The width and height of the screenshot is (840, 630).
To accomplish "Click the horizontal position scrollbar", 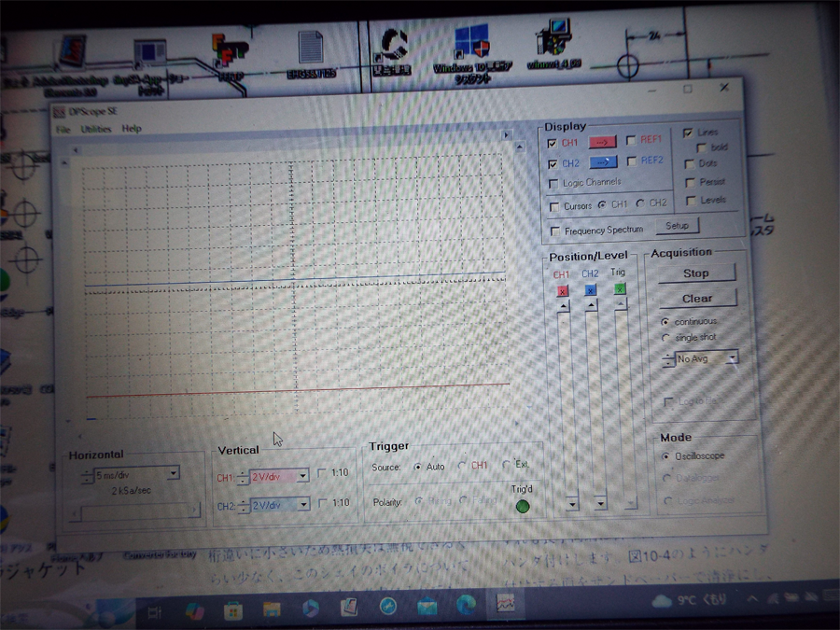I will click(135, 511).
